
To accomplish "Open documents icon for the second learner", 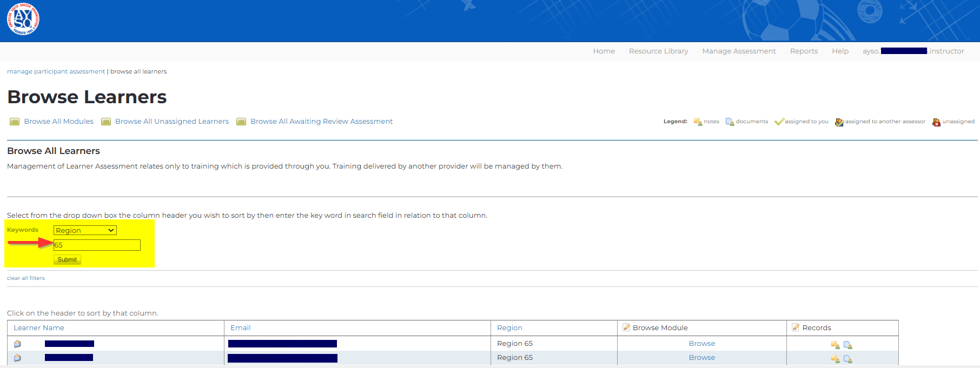I will (847, 359).
